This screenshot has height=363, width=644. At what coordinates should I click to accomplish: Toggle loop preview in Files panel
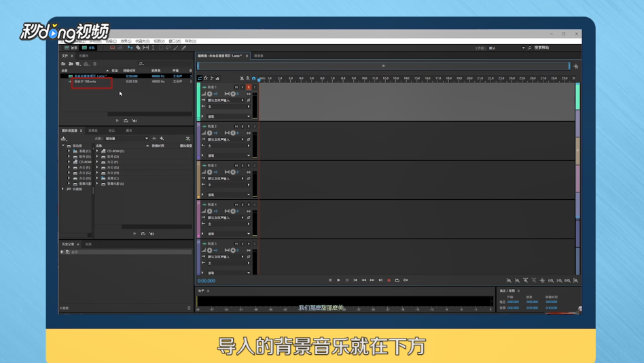click(x=126, y=120)
